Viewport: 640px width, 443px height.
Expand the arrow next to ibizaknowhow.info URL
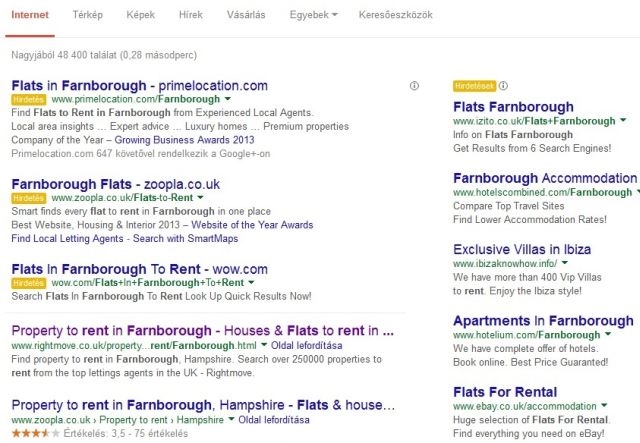pos(564,263)
